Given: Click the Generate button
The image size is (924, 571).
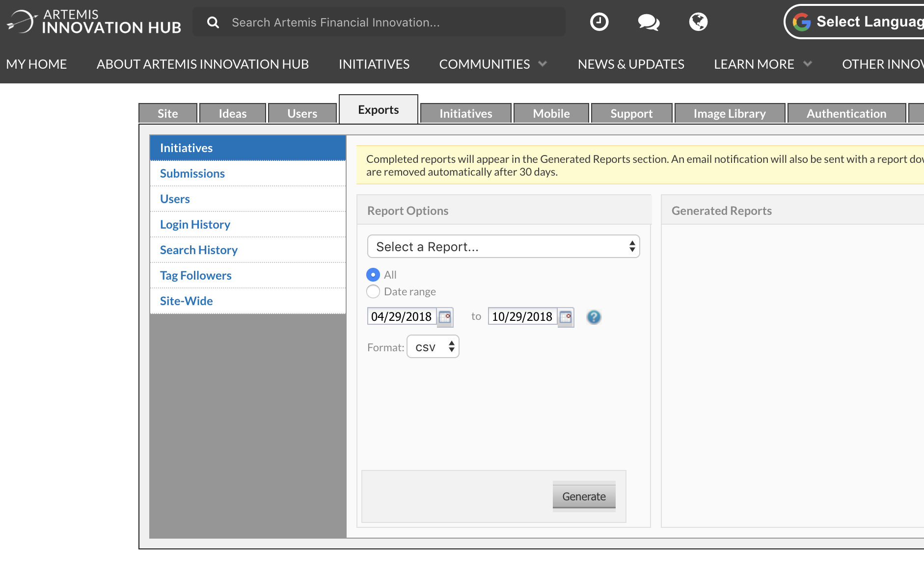Looking at the screenshot, I should pyautogui.click(x=584, y=496).
